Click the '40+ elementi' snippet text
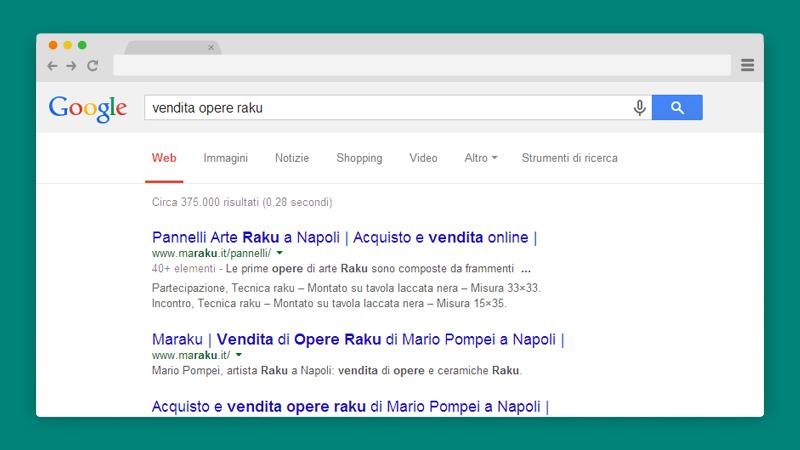 (184, 269)
